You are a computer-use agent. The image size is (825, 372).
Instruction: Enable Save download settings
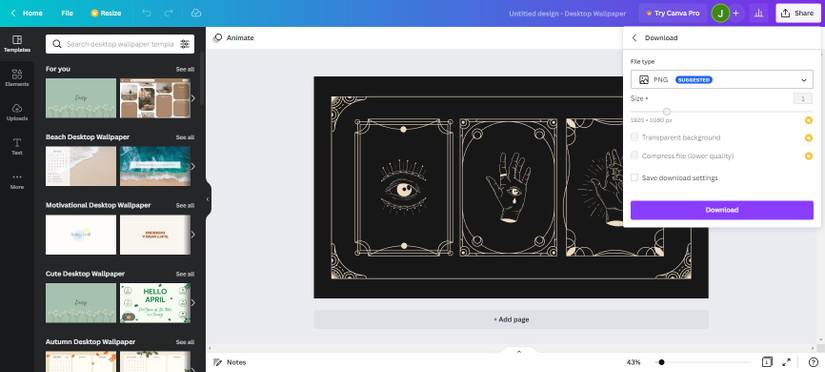pyautogui.click(x=635, y=177)
